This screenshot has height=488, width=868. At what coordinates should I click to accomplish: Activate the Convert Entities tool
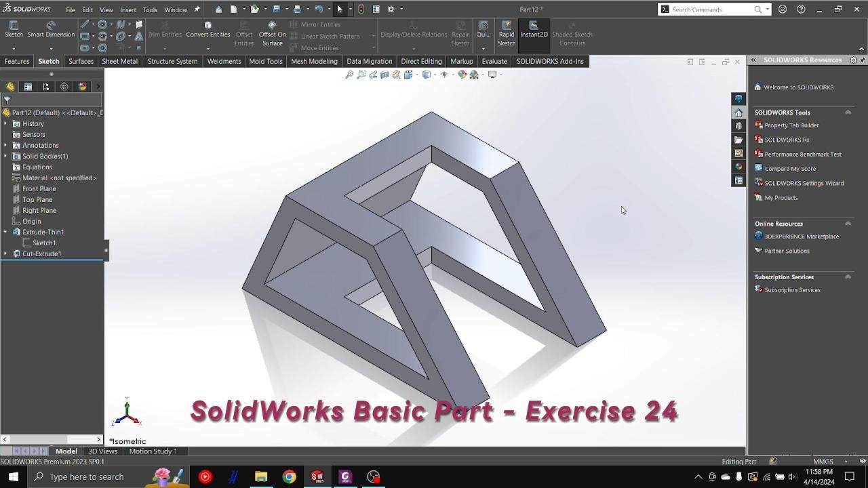pyautogui.click(x=208, y=30)
